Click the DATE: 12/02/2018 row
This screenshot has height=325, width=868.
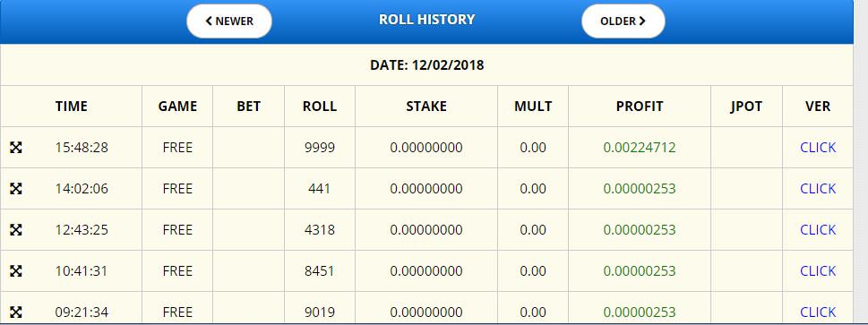pyautogui.click(x=426, y=65)
